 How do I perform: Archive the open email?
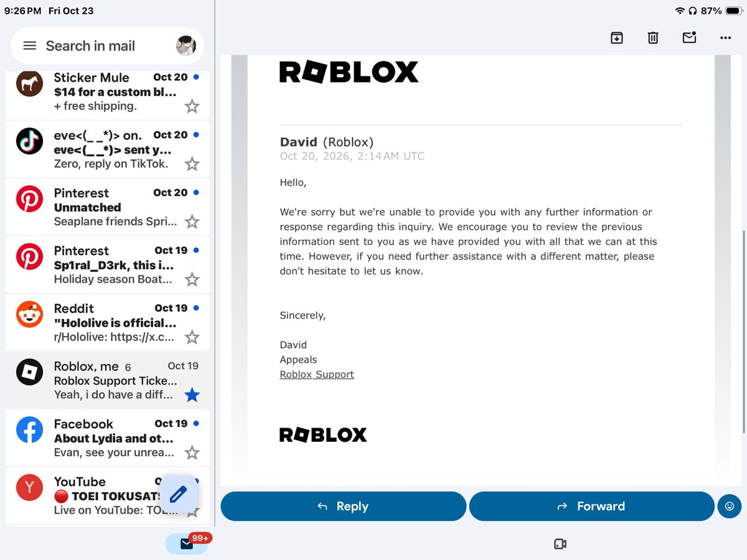coord(616,38)
